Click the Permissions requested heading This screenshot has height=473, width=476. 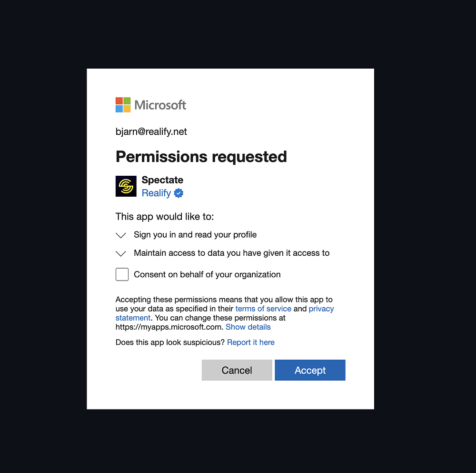pos(201,156)
